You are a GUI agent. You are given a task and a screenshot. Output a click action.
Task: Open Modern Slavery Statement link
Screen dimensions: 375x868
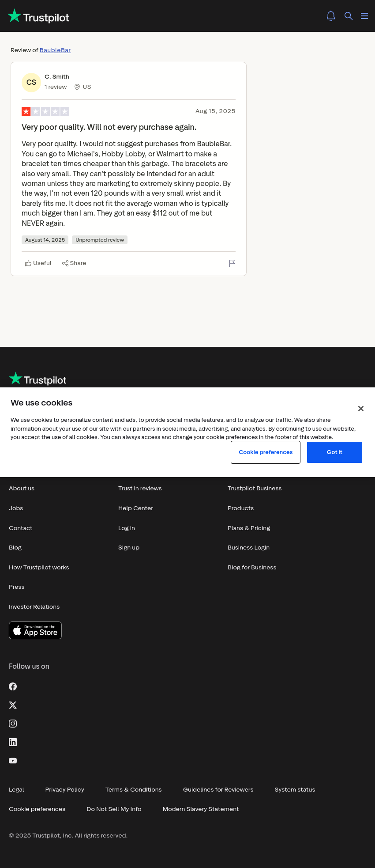point(201,809)
